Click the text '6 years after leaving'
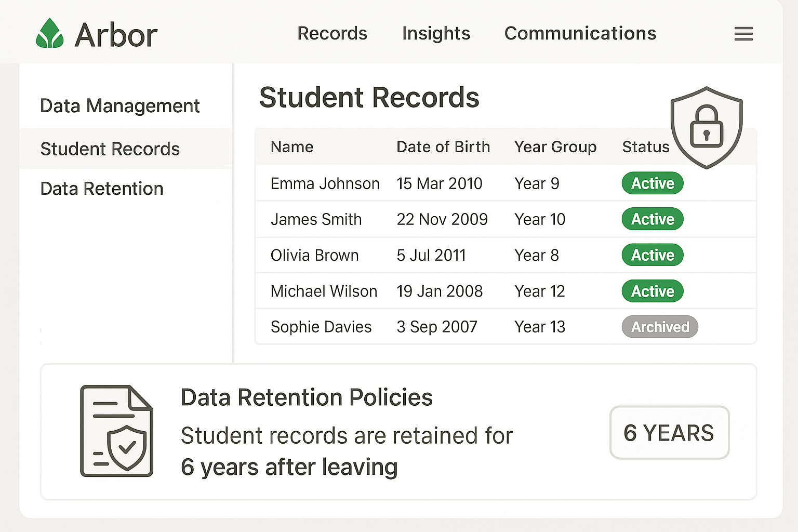The image size is (798, 532). click(289, 467)
